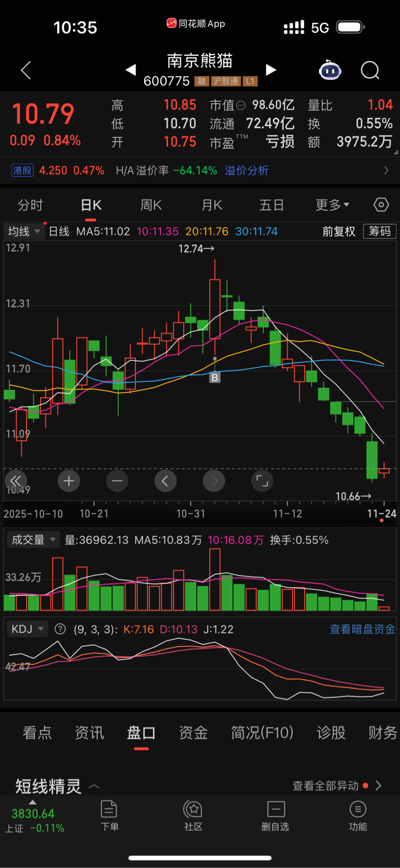The height and width of the screenshot is (868, 400).
Task: Tap the 12.74 high price label
Action: (196, 249)
